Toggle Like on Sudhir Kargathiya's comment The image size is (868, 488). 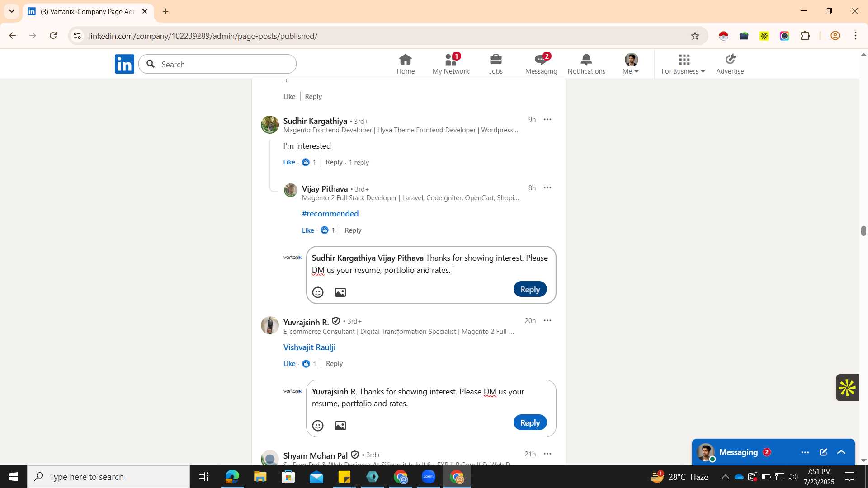point(289,162)
